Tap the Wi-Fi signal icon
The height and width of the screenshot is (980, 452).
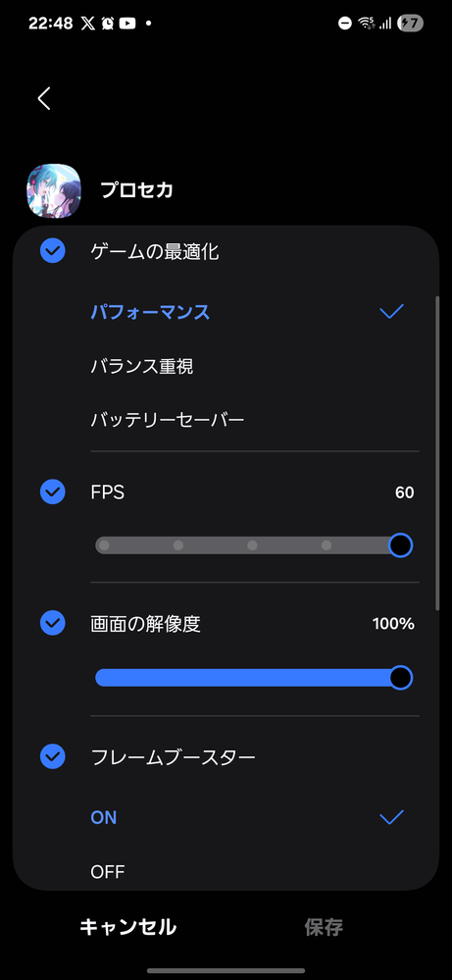click(x=366, y=24)
